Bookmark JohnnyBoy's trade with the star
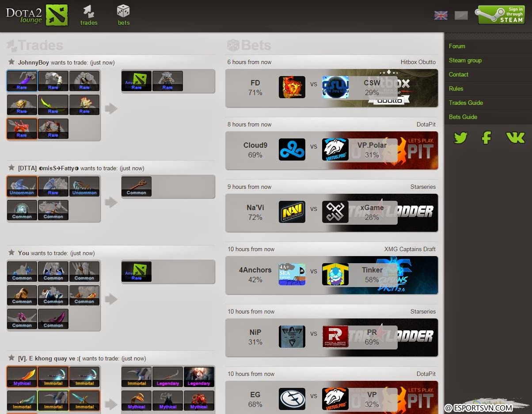Image resolution: width=532 pixels, height=414 pixels. tap(11, 62)
